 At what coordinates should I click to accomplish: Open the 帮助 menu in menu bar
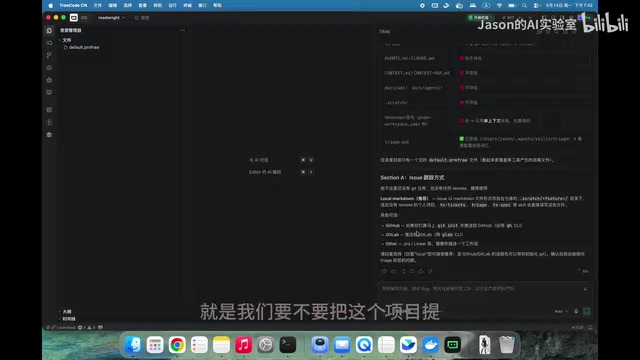pyautogui.click(x=218, y=5)
